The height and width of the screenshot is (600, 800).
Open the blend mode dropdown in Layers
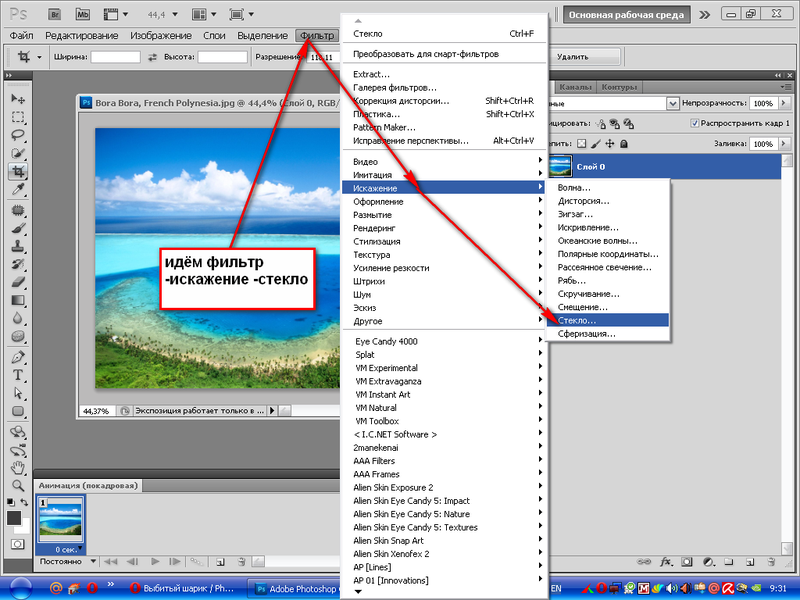point(673,104)
